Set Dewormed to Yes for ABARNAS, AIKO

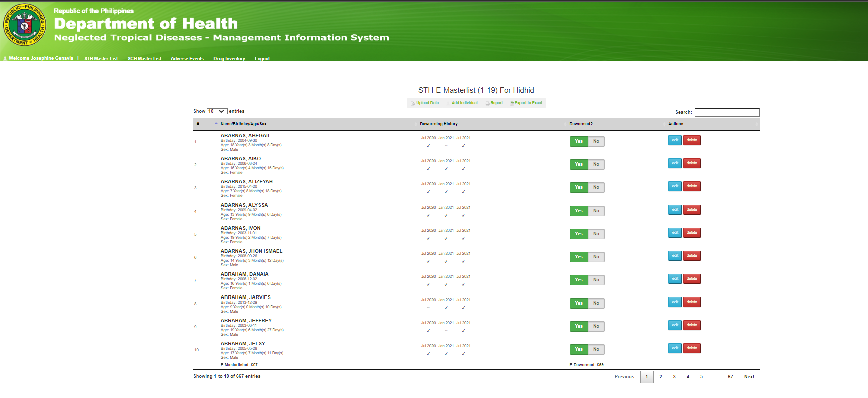(579, 164)
